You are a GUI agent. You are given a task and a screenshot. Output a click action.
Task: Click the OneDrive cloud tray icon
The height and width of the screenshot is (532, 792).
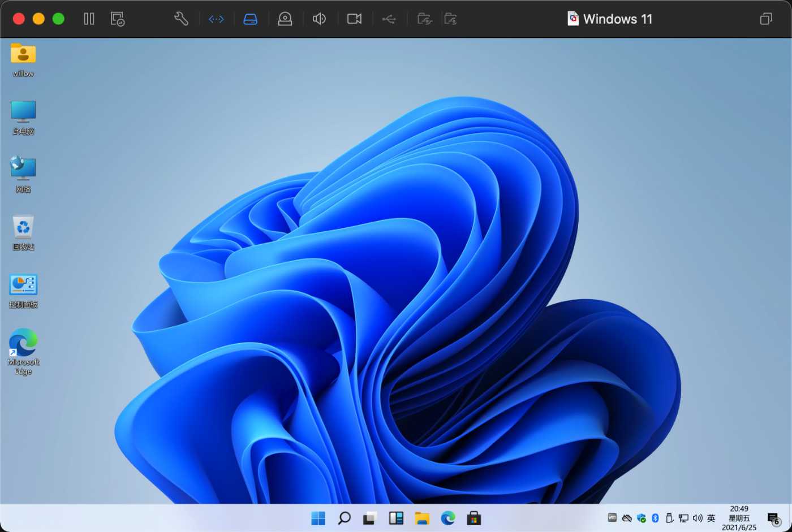pyautogui.click(x=627, y=518)
